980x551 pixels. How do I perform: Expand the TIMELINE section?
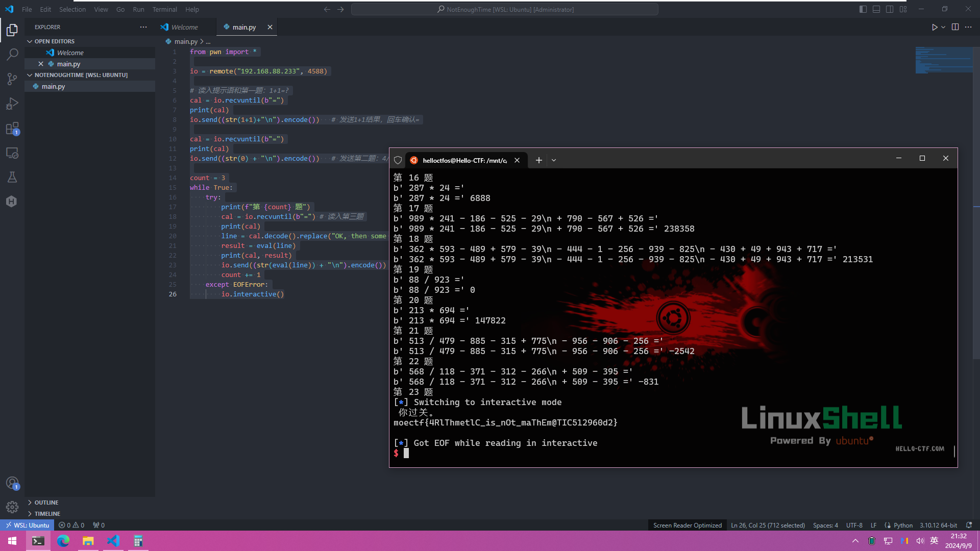47,514
